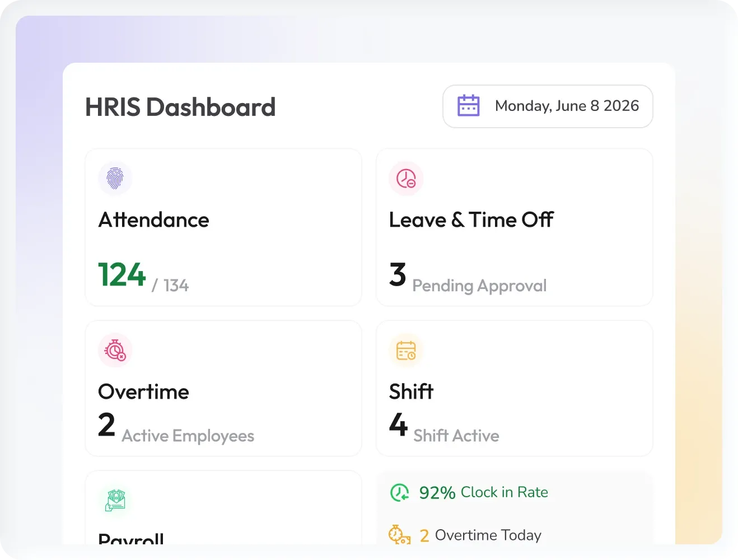
Task: Click the number 2 in Overtime card
Action: pos(106,424)
